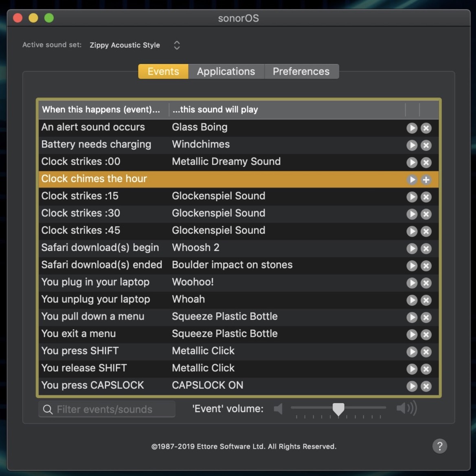Preview the Metallic Dreamy Sound
The image size is (476, 476).
click(412, 162)
